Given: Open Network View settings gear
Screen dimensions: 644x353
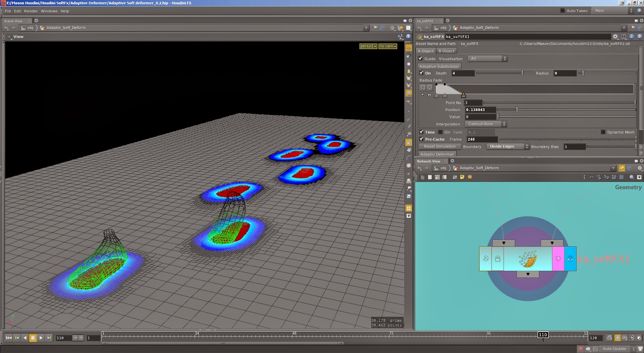Looking at the screenshot, I should 640,168.
